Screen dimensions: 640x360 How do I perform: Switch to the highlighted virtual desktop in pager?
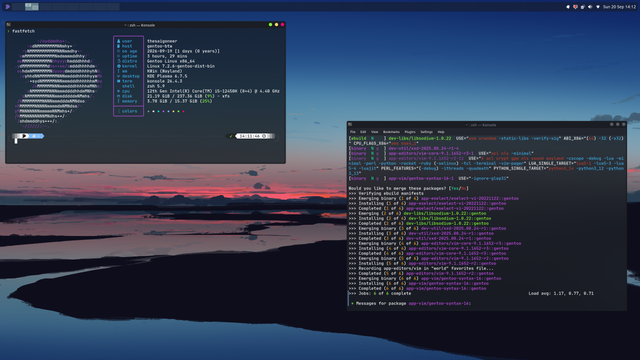coord(32,7)
